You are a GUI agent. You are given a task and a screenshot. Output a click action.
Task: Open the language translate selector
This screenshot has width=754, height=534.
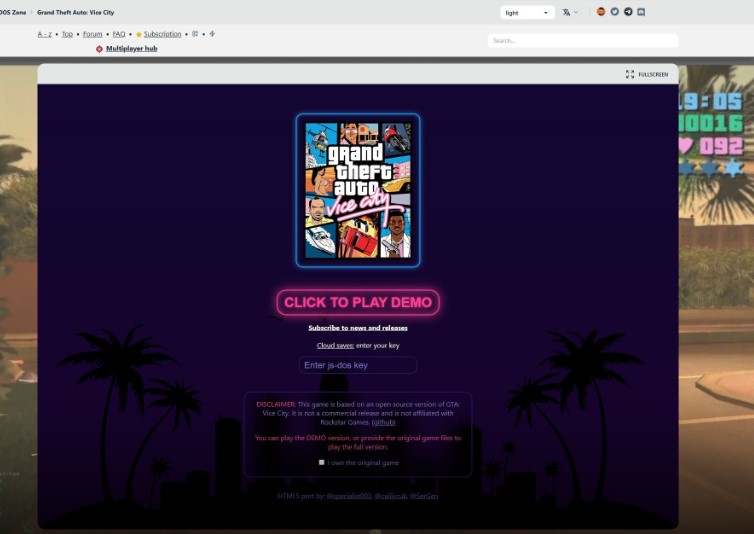(570, 13)
